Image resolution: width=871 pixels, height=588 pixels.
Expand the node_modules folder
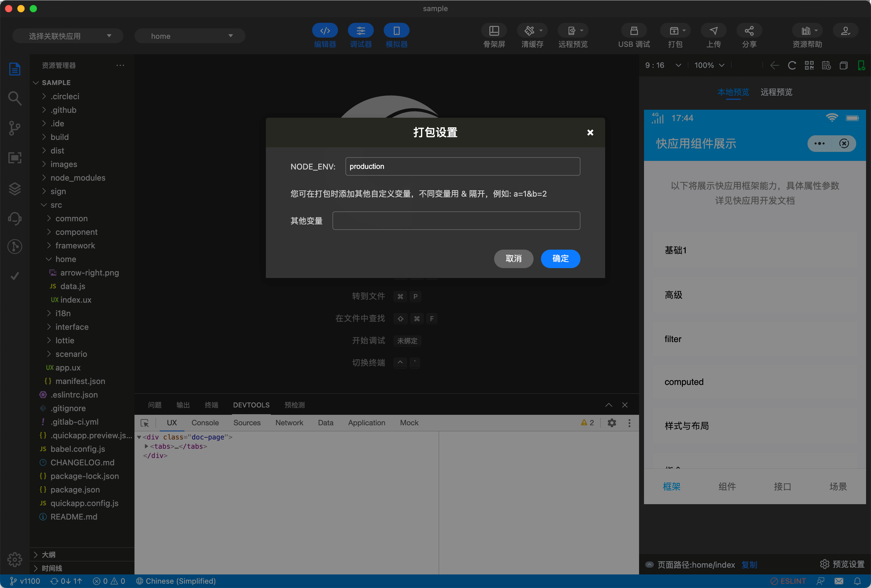coord(78,178)
